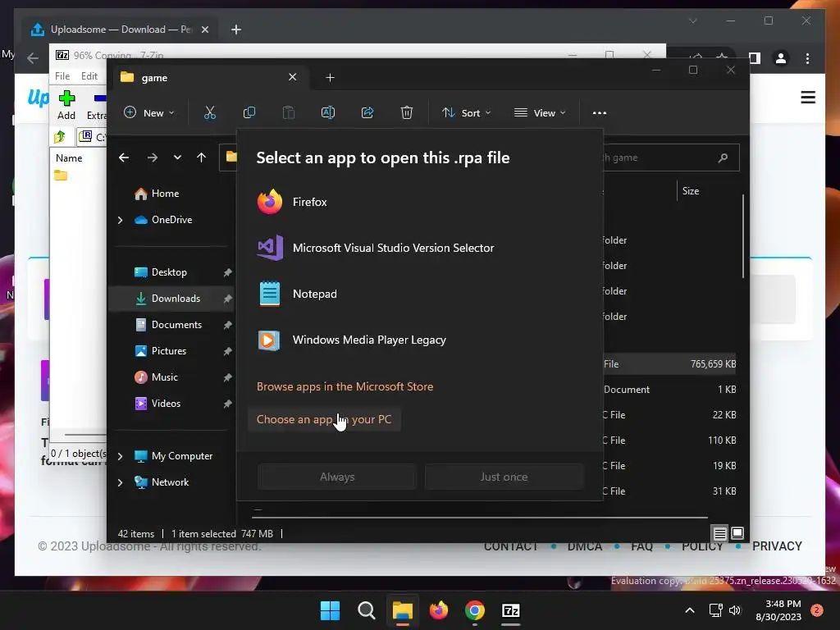The width and height of the screenshot is (840, 630).
Task: Click the Explorer vertical scrollbar
Action: (x=743, y=236)
